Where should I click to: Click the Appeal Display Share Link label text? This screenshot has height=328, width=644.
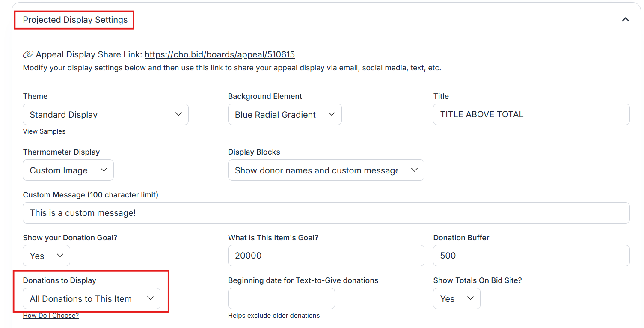[x=89, y=54]
